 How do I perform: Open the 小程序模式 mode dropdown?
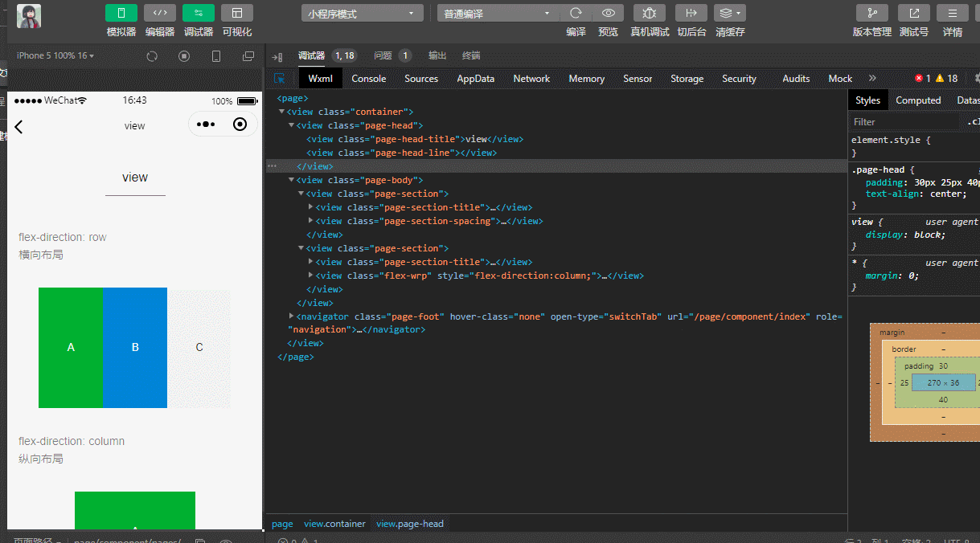(x=363, y=14)
